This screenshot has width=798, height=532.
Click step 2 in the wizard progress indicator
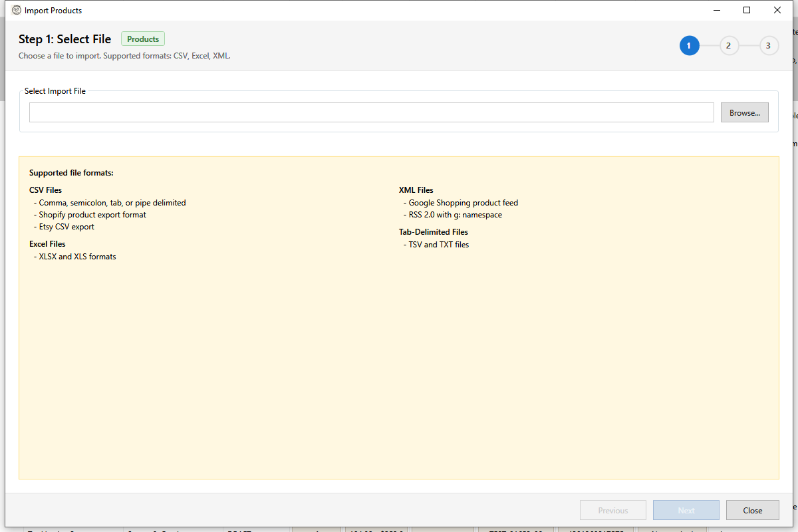[x=728, y=45]
